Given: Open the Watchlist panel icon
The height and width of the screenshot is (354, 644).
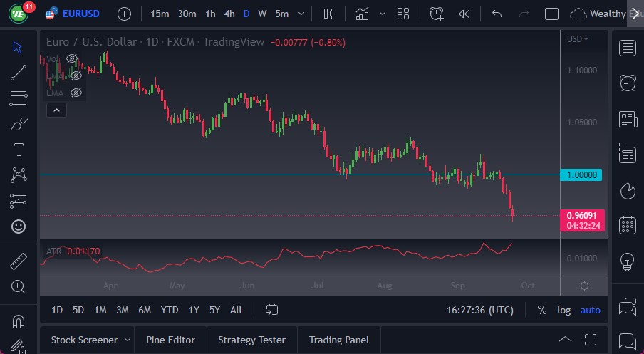Looking at the screenshot, I should tap(627, 48).
